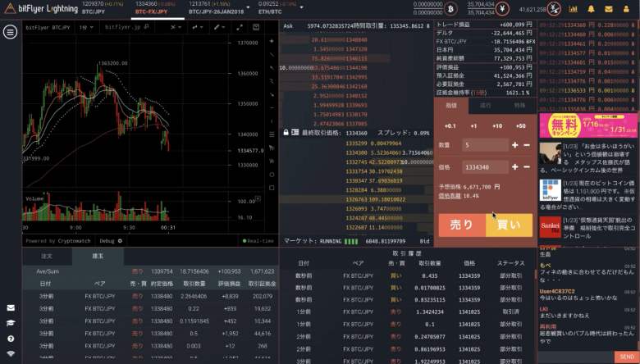
Task: Select the 特殊 special order tab
Action: 519,106
